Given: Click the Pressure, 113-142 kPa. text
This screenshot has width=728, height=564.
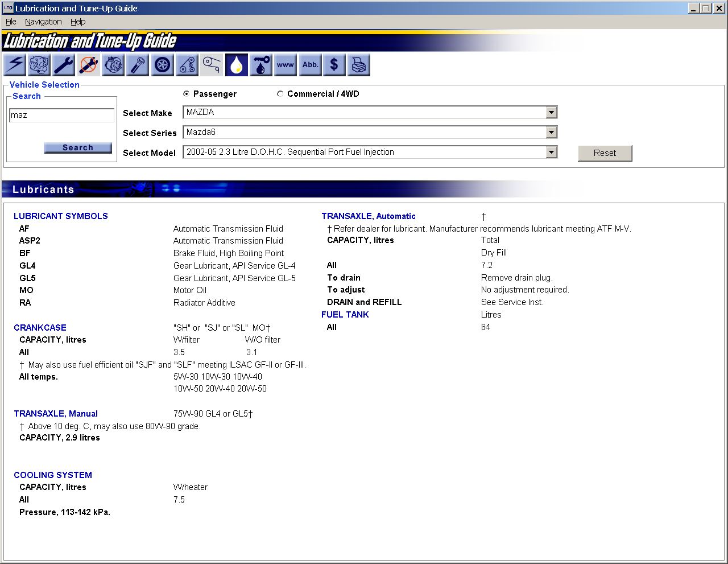Looking at the screenshot, I should (65, 512).
